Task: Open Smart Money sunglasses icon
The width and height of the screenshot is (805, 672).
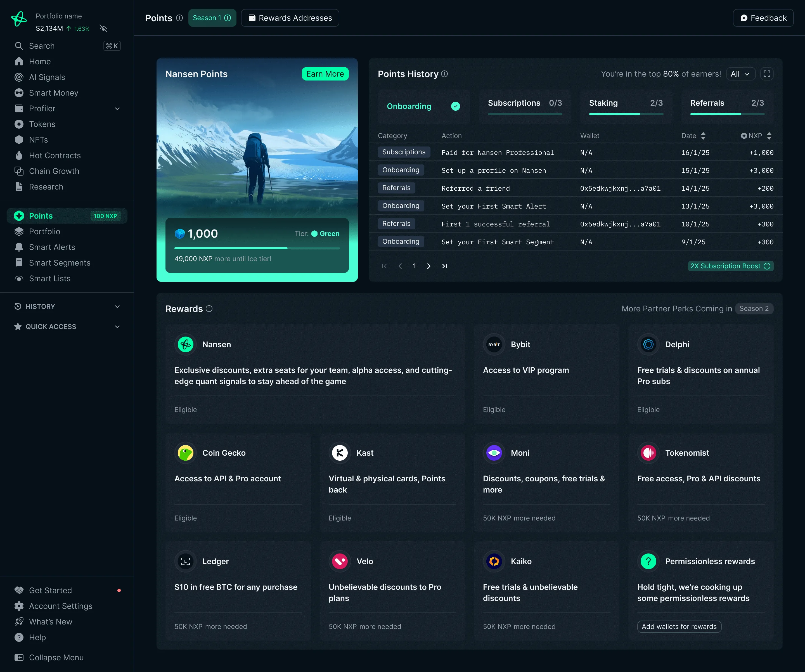Action: pyautogui.click(x=19, y=93)
